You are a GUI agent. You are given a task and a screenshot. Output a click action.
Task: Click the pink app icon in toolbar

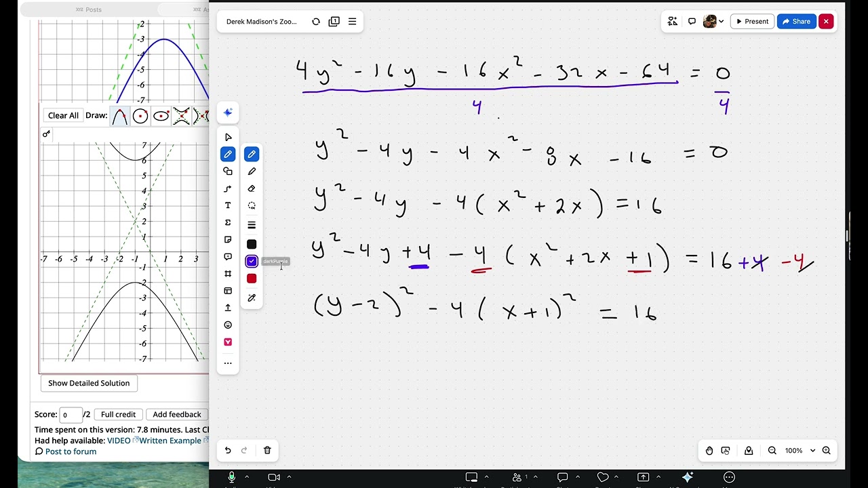(x=228, y=342)
